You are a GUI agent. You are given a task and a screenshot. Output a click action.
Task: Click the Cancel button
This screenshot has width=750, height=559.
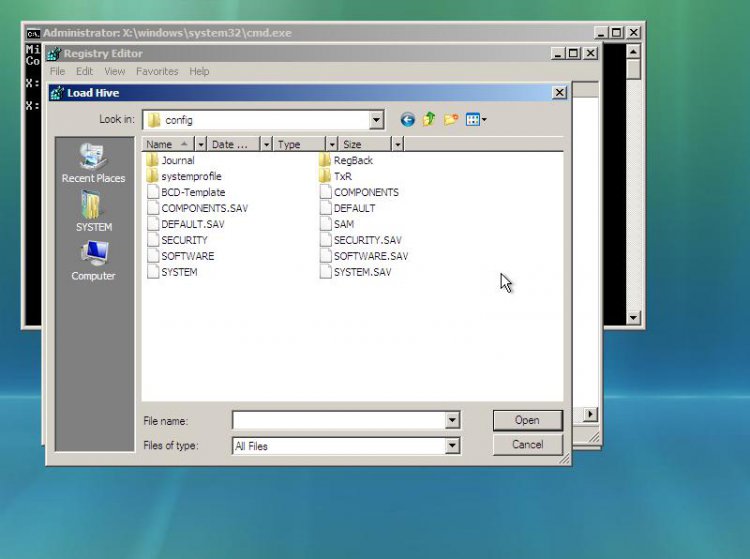pyautogui.click(x=528, y=445)
